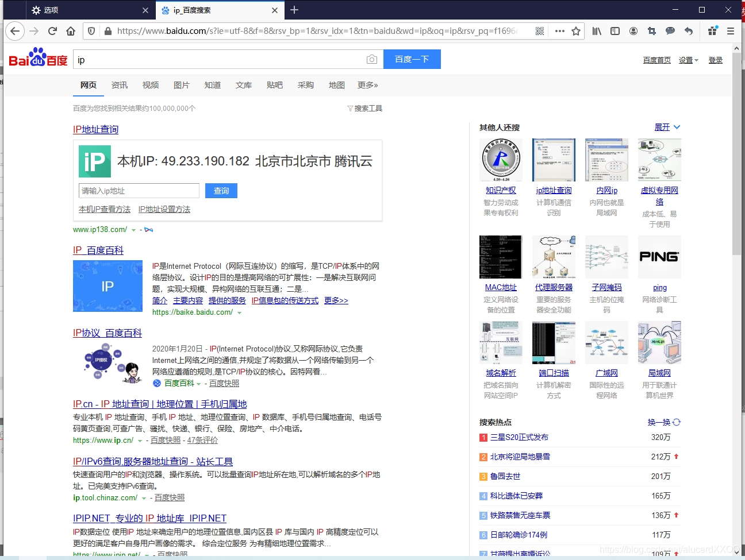Open the IP地址查询 result
745x560 pixels.
(95, 129)
